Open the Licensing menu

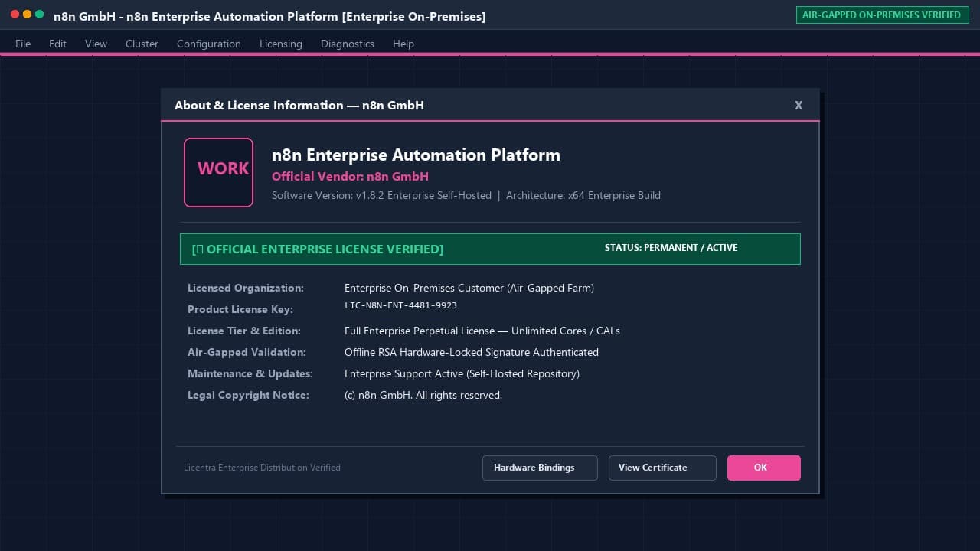click(x=281, y=44)
